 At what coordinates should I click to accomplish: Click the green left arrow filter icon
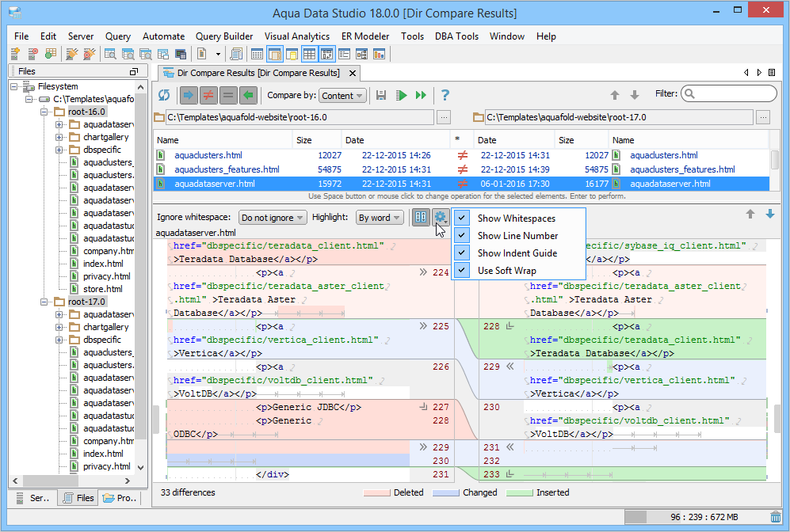tap(248, 95)
